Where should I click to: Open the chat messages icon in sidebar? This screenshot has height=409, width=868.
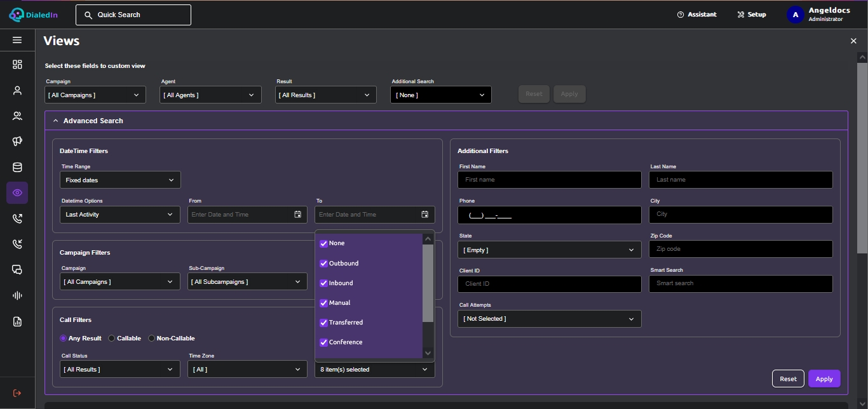[x=17, y=269]
